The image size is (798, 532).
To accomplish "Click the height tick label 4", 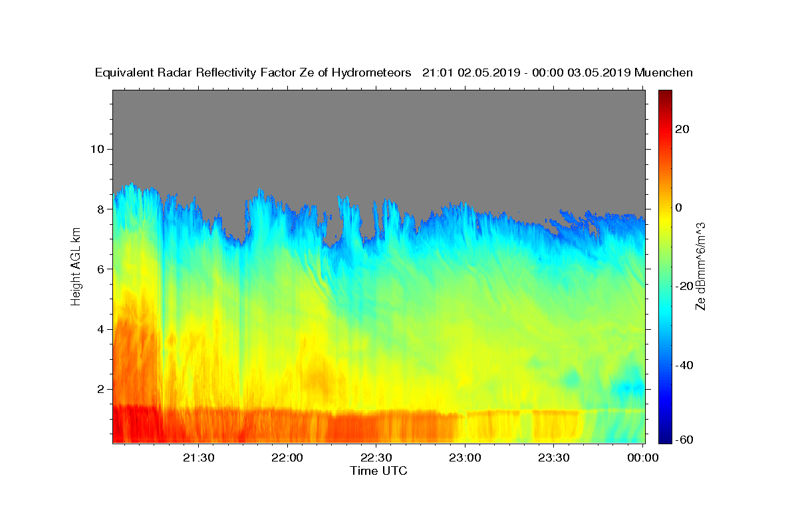I will (x=101, y=329).
